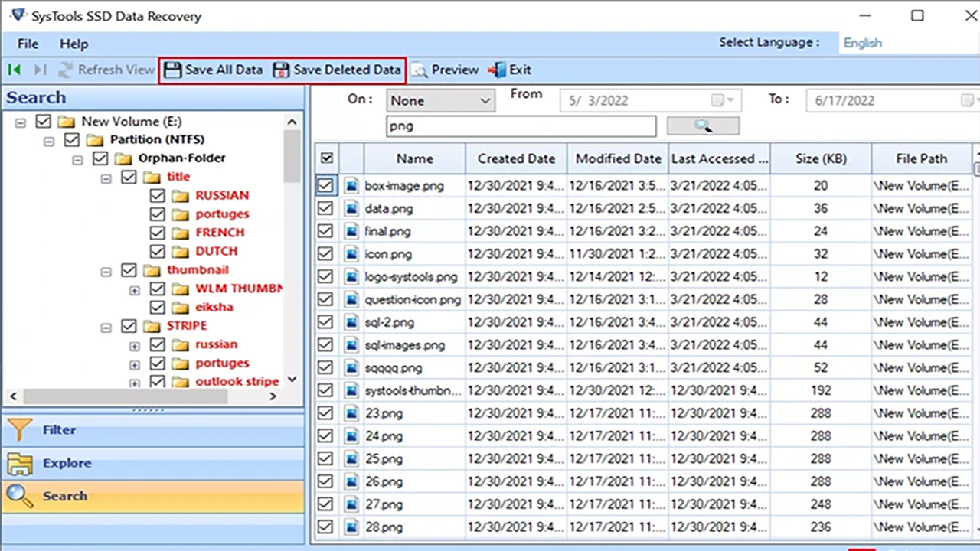Open the Help menu
Screen dimensions: 980x551
point(74,44)
